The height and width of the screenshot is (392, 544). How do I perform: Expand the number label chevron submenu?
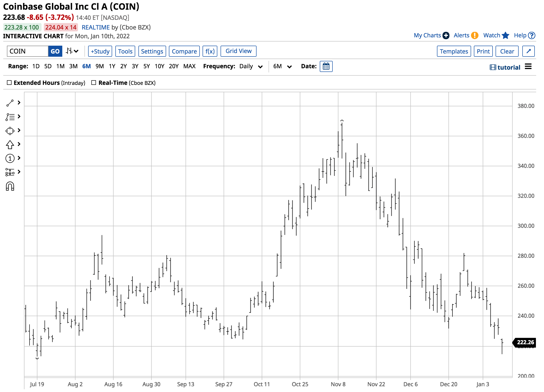[x=19, y=158]
